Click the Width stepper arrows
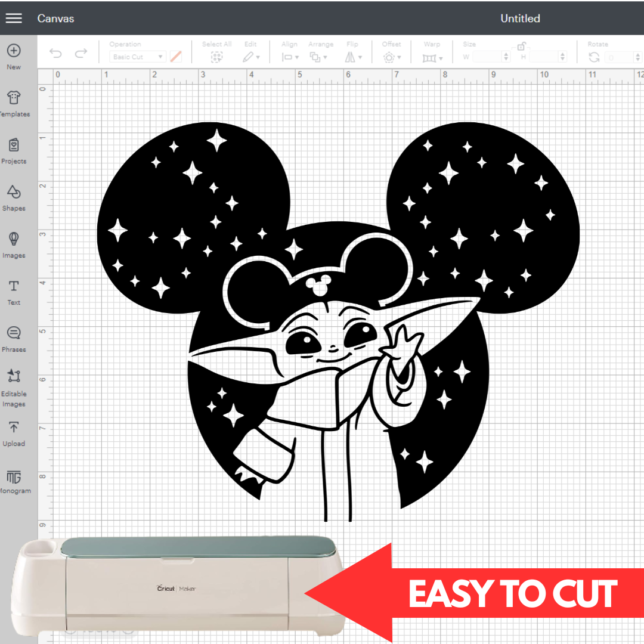Screen dimensions: 644x644 click(x=506, y=57)
